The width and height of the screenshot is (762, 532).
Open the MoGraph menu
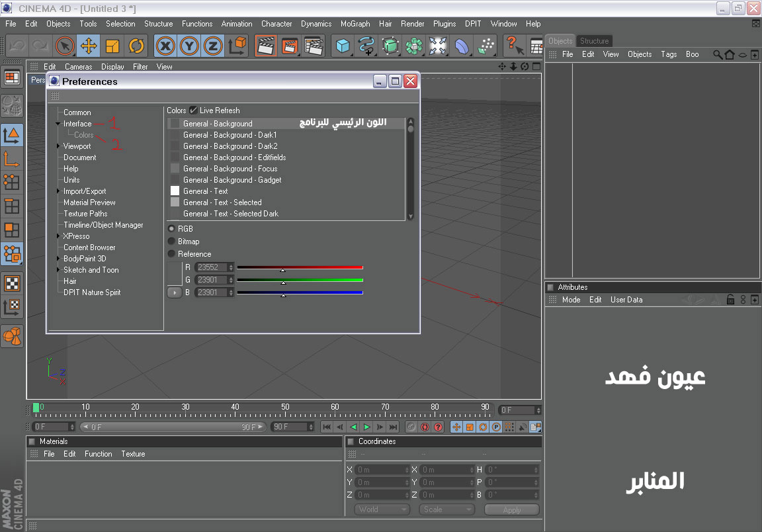[355, 24]
